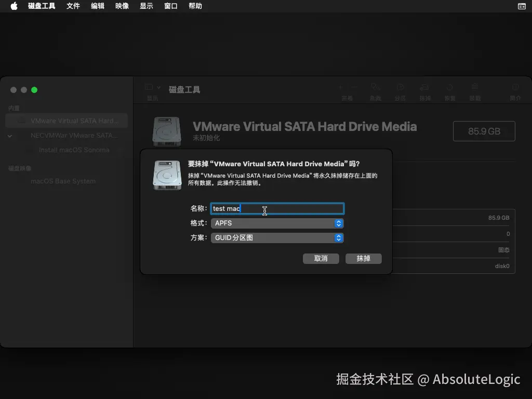Screen dimensions: 532x399
Task: Click the 未初始化 status text
Action: click(x=206, y=138)
